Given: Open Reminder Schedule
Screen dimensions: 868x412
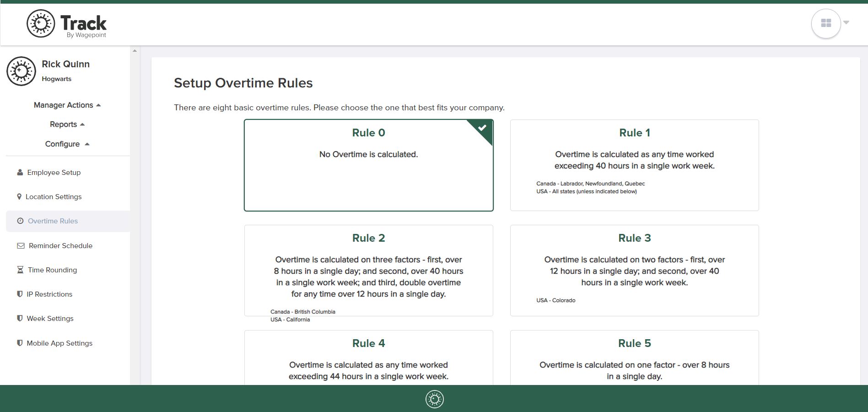Looking at the screenshot, I should [x=60, y=246].
